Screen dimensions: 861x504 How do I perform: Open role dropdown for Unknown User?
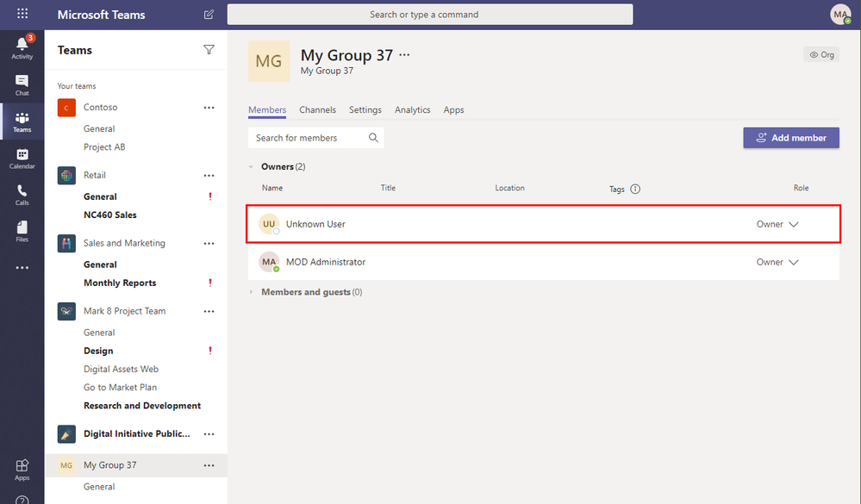point(777,224)
